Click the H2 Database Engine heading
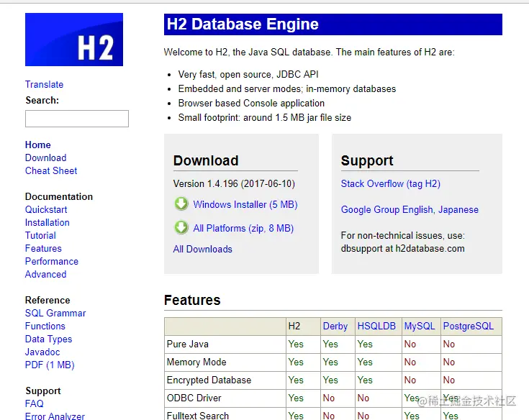529x420 pixels. (x=243, y=24)
